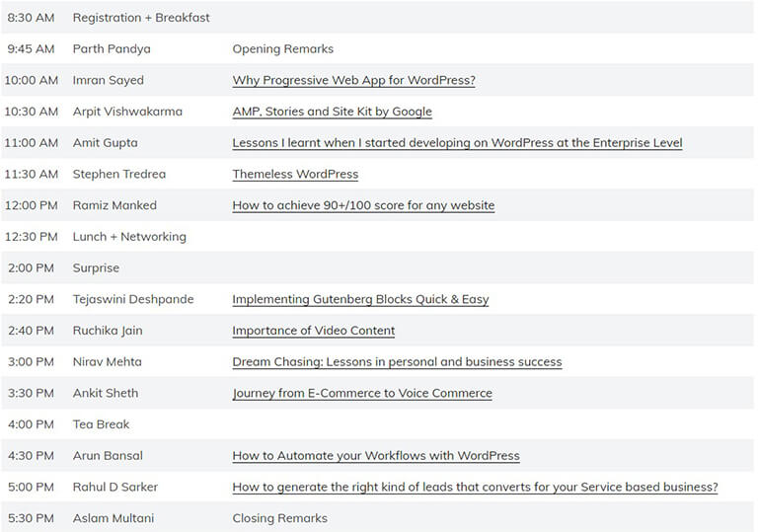758x532 pixels.
Task: Select the 'Closing Remarks' text
Action: click(x=280, y=518)
